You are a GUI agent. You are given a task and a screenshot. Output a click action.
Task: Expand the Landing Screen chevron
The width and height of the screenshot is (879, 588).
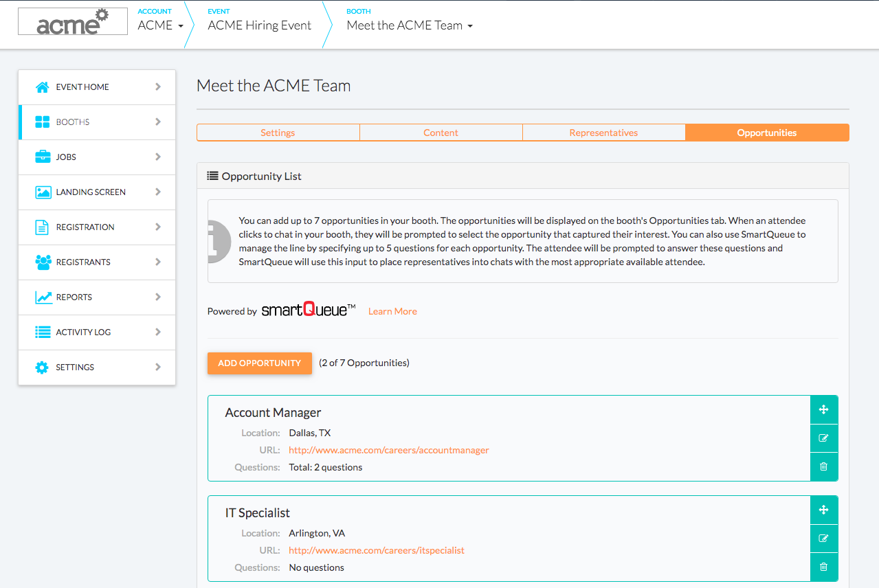[x=158, y=192]
